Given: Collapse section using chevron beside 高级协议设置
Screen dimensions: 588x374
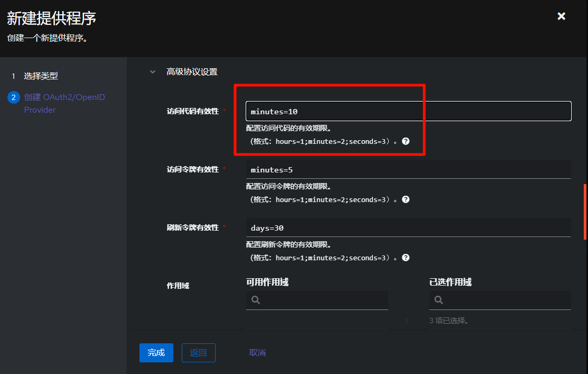Looking at the screenshot, I should [x=153, y=72].
